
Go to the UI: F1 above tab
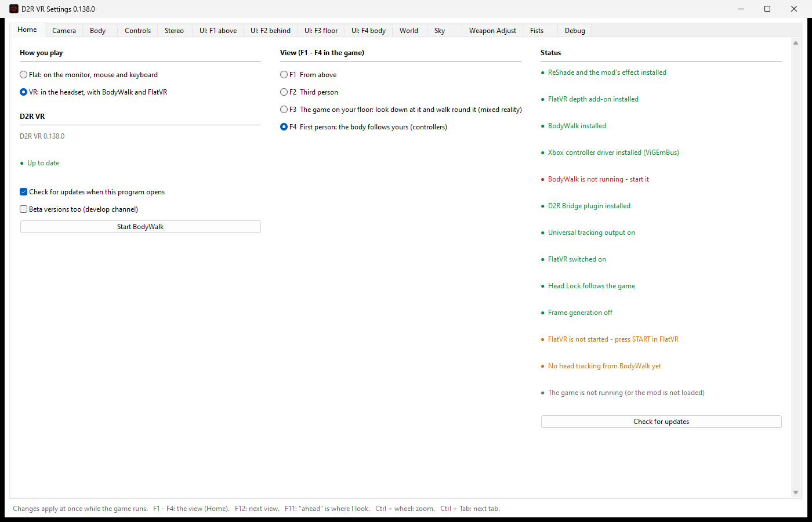pyautogui.click(x=218, y=31)
